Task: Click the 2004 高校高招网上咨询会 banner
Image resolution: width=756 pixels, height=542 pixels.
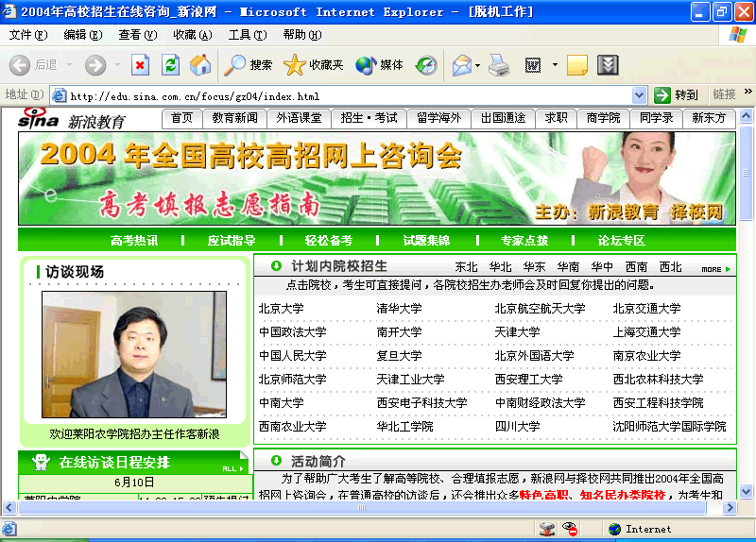Action: 377,178
